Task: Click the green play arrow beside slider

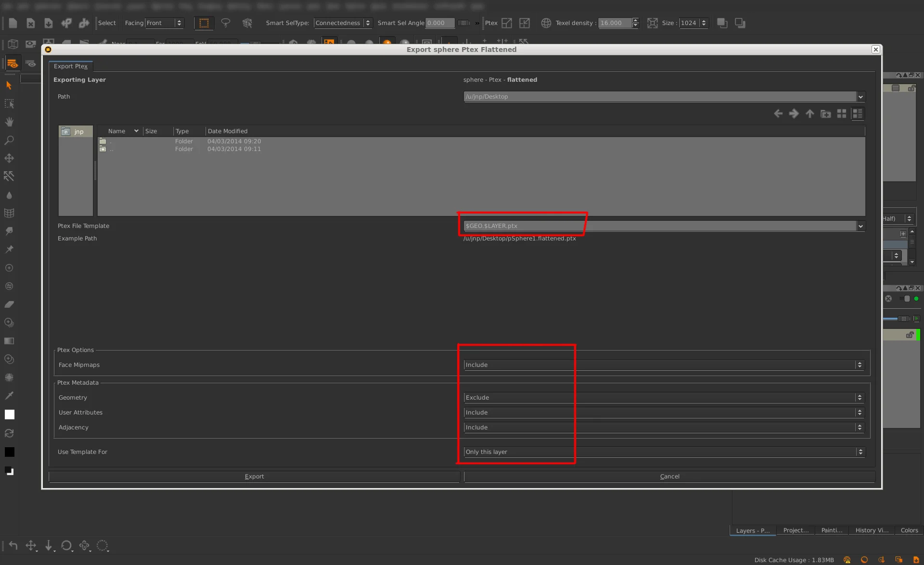Action: [x=916, y=318]
